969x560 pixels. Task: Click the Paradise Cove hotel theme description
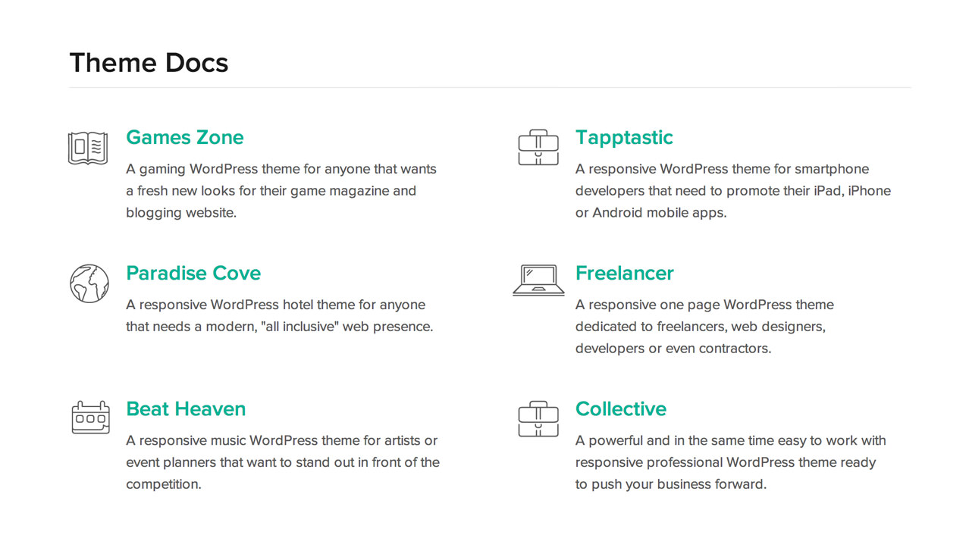coord(280,316)
